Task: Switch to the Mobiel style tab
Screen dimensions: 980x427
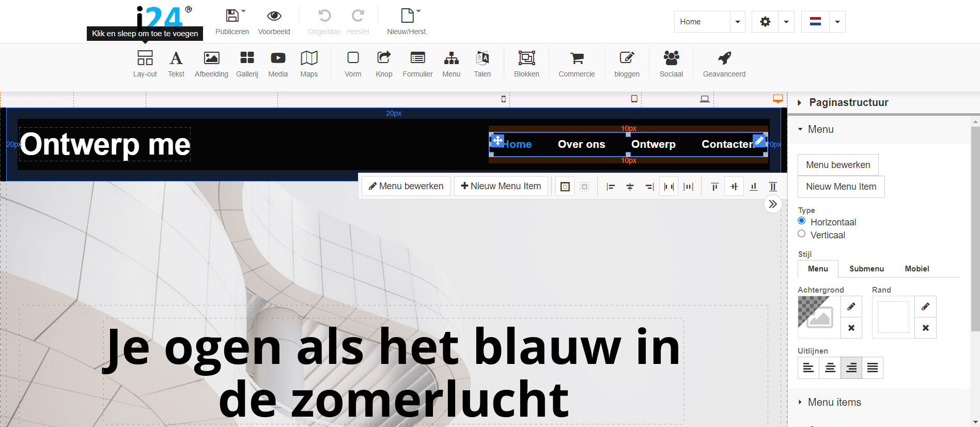Action: tap(916, 269)
